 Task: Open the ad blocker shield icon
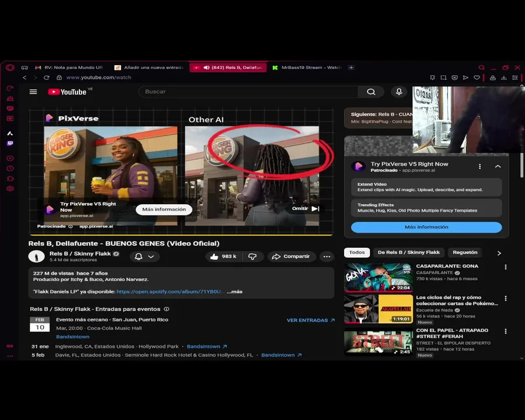coord(454,78)
